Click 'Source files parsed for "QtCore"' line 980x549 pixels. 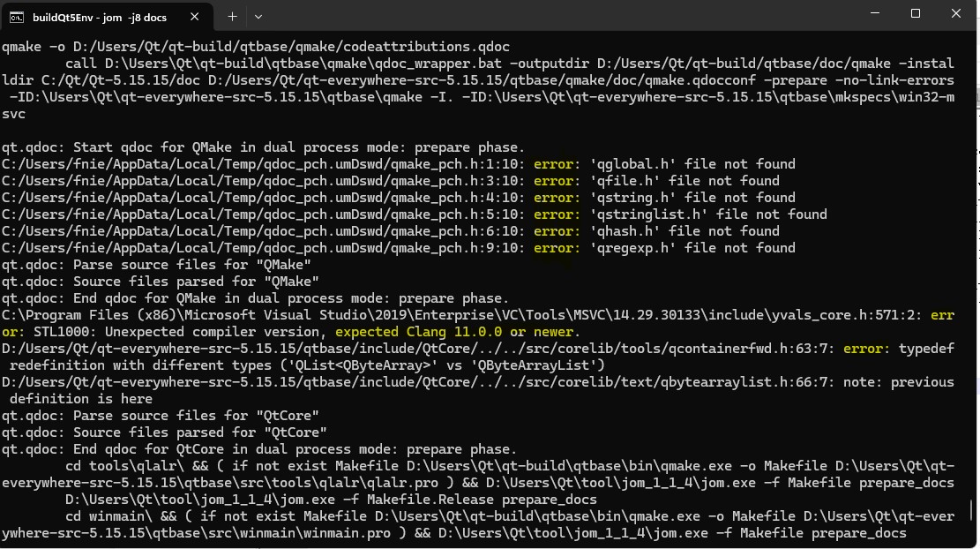pyautogui.click(x=164, y=432)
